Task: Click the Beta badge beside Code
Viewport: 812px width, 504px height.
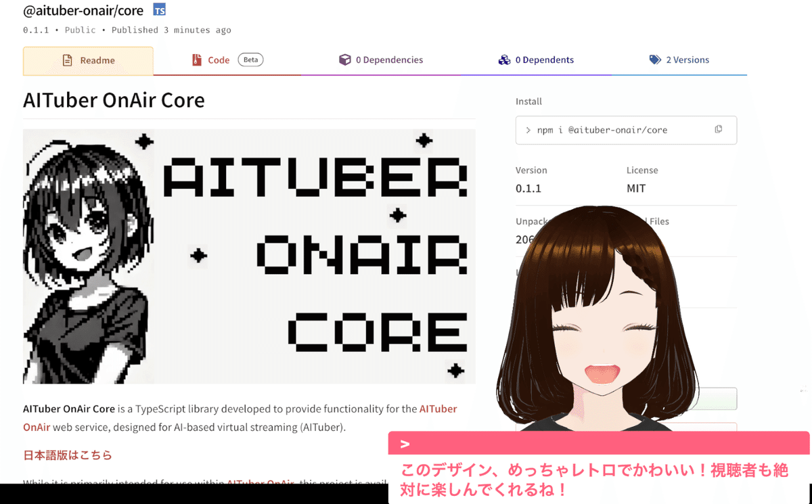Action: 250,60
